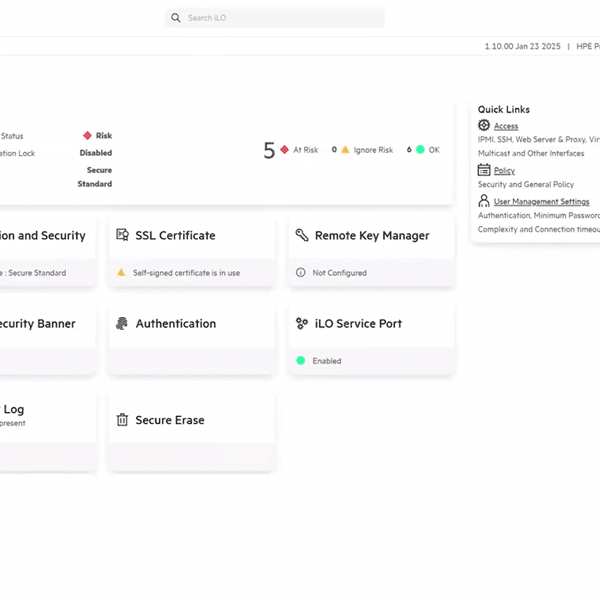Click the Access gear icon
Image resolution: width=600 pixels, height=600 pixels.
pyautogui.click(x=484, y=126)
